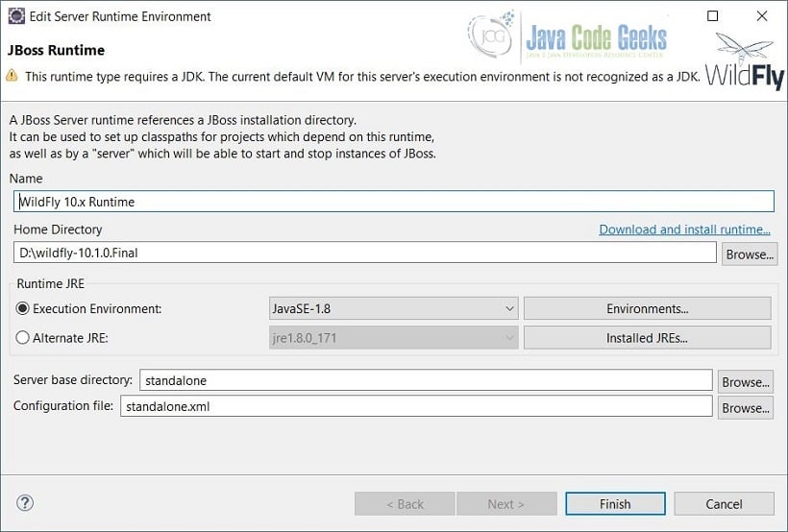Viewport: 788px width, 532px height.
Task: Click the WildFly logo
Action: 745,62
